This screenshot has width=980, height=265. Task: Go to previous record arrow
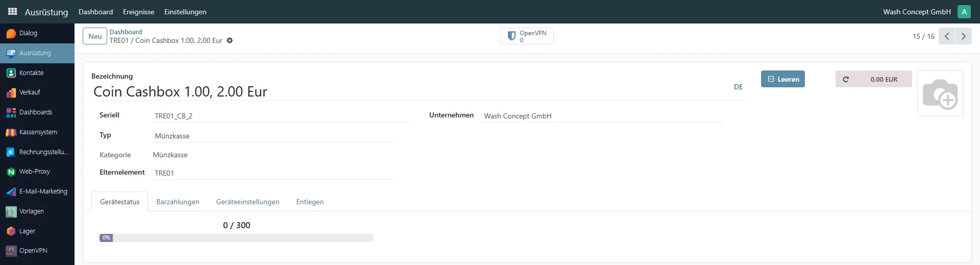[947, 36]
